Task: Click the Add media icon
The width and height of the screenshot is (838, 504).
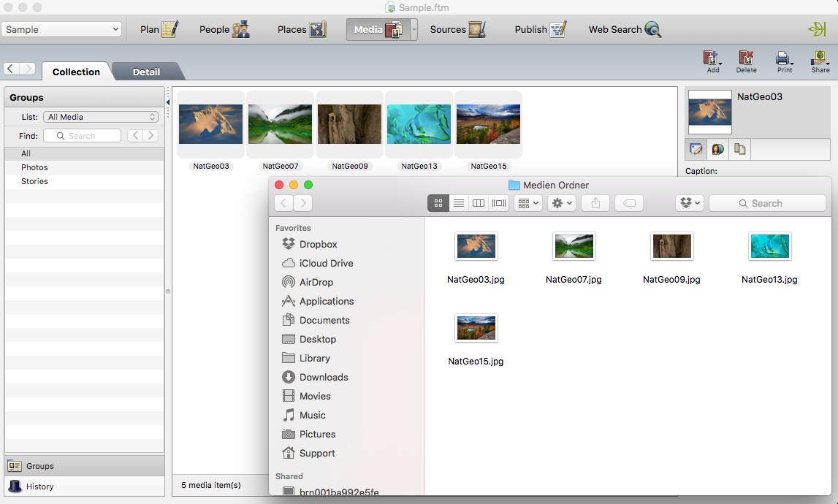Action: [713, 61]
